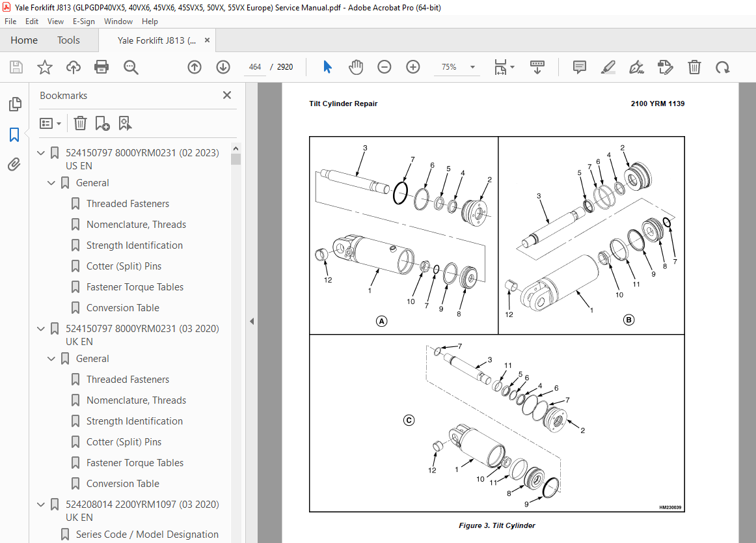Screen dimensions: 756x543
Task: Zoom out with minus button
Action: pyautogui.click(x=385, y=67)
